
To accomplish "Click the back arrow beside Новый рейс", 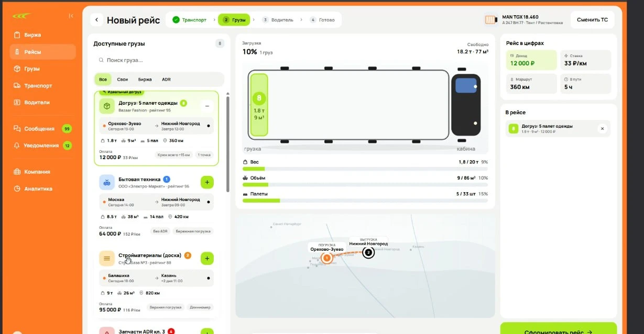I will [x=96, y=20].
